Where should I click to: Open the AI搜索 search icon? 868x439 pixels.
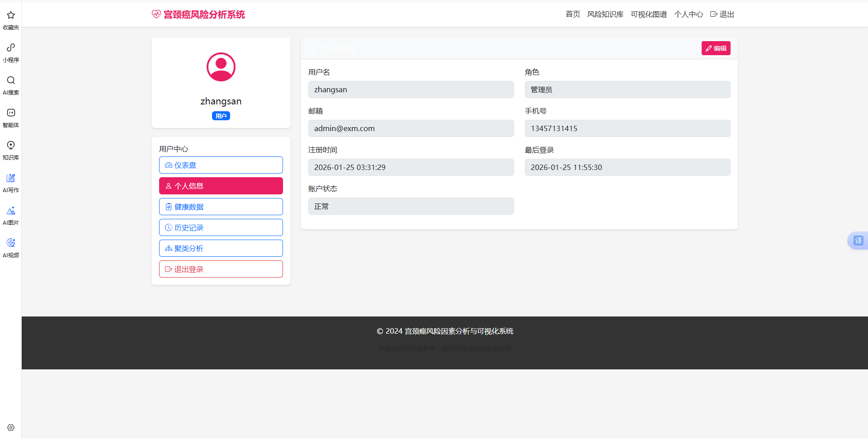[11, 80]
